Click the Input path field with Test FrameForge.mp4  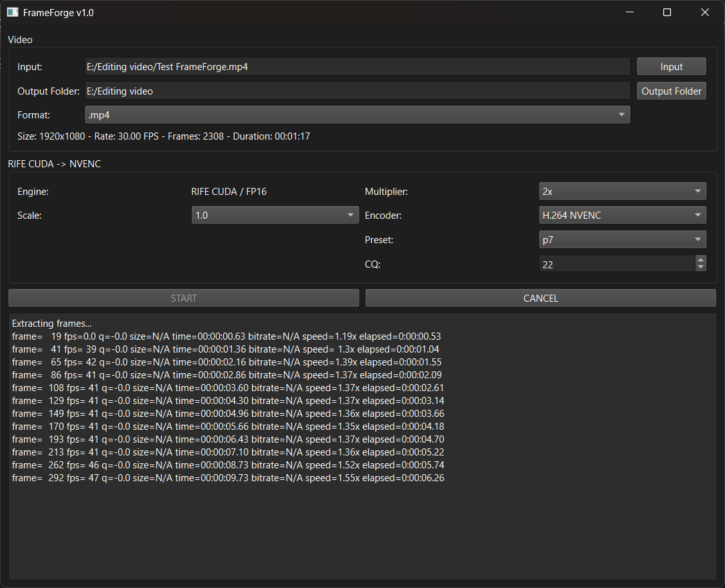coord(358,66)
